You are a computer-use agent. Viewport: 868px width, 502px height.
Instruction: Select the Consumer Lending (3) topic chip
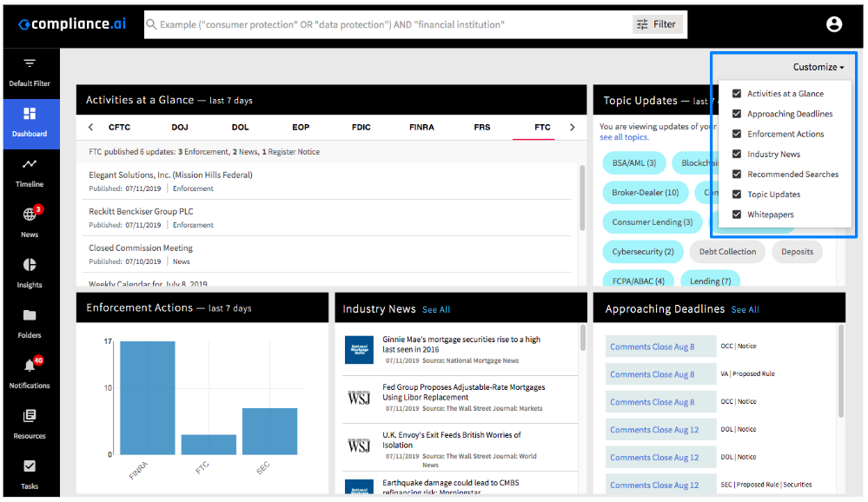(653, 222)
